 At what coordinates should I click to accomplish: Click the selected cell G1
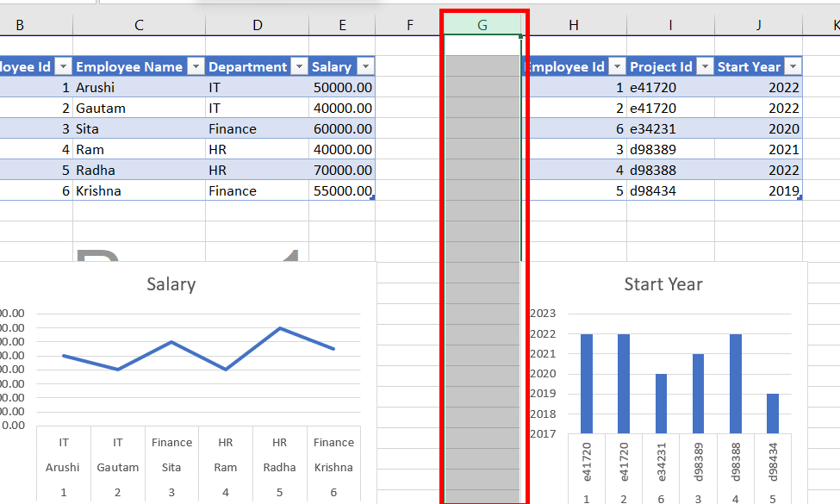(x=482, y=46)
